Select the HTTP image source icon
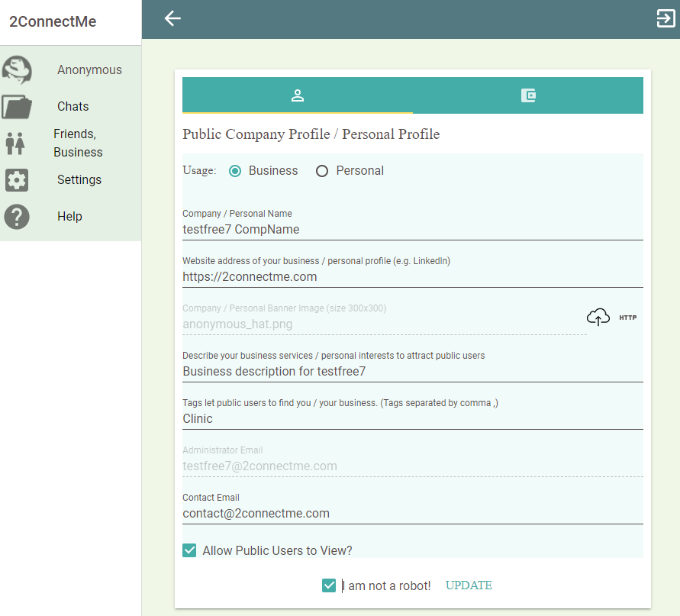 [x=627, y=317]
